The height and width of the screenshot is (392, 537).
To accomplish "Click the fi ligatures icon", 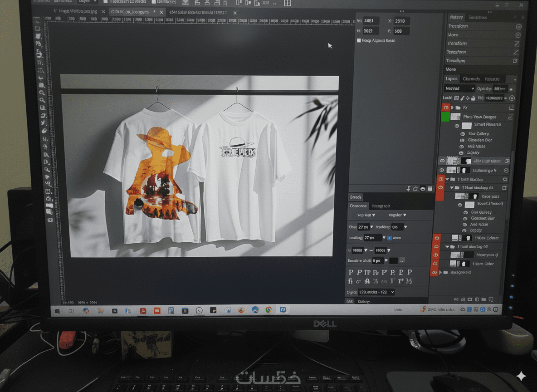I will pos(350,281).
